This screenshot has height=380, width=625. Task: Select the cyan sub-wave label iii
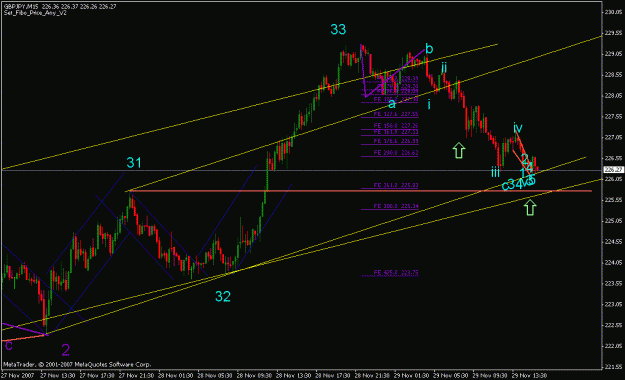pos(495,172)
